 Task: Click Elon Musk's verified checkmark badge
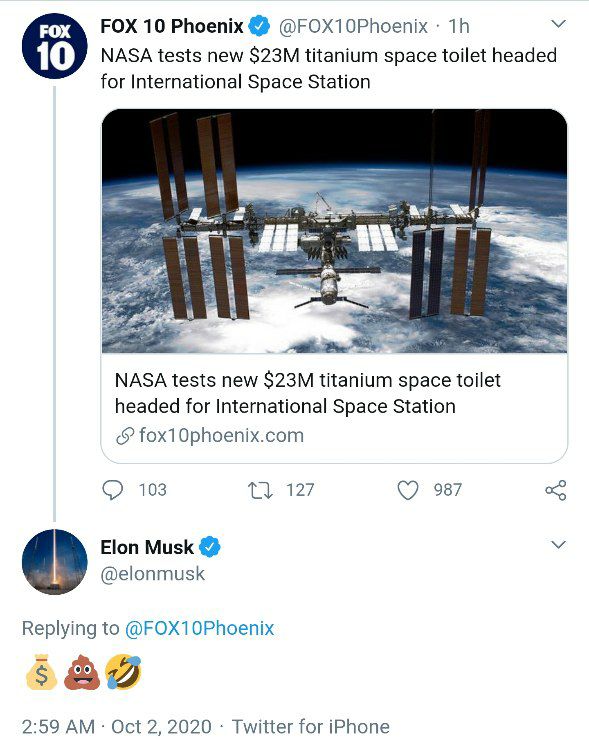pyautogui.click(x=209, y=547)
